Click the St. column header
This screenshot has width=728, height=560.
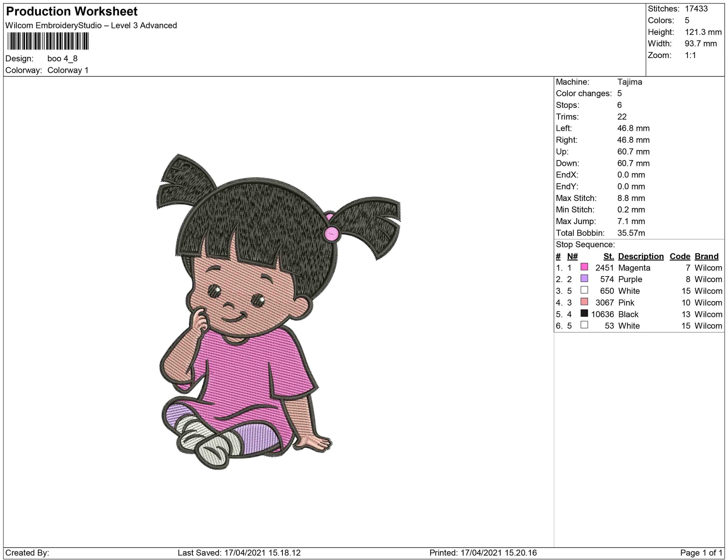608,256
